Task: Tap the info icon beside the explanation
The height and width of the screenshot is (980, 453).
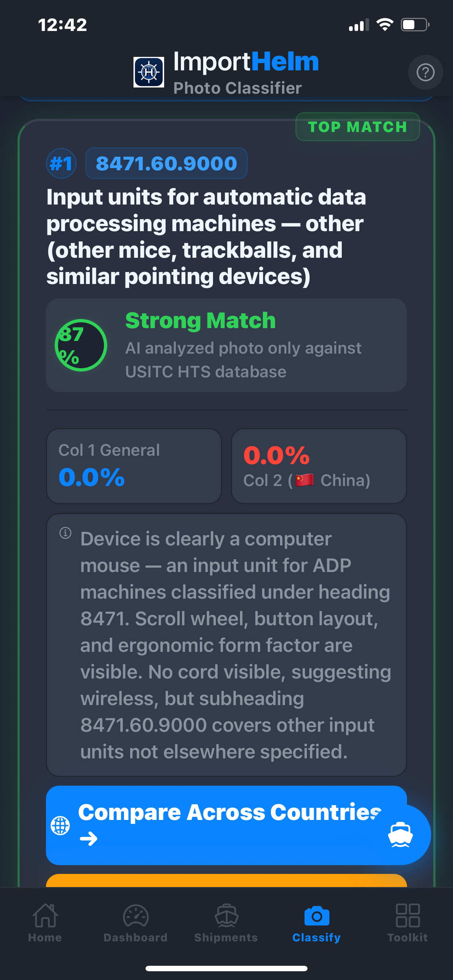Action: [x=66, y=533]
